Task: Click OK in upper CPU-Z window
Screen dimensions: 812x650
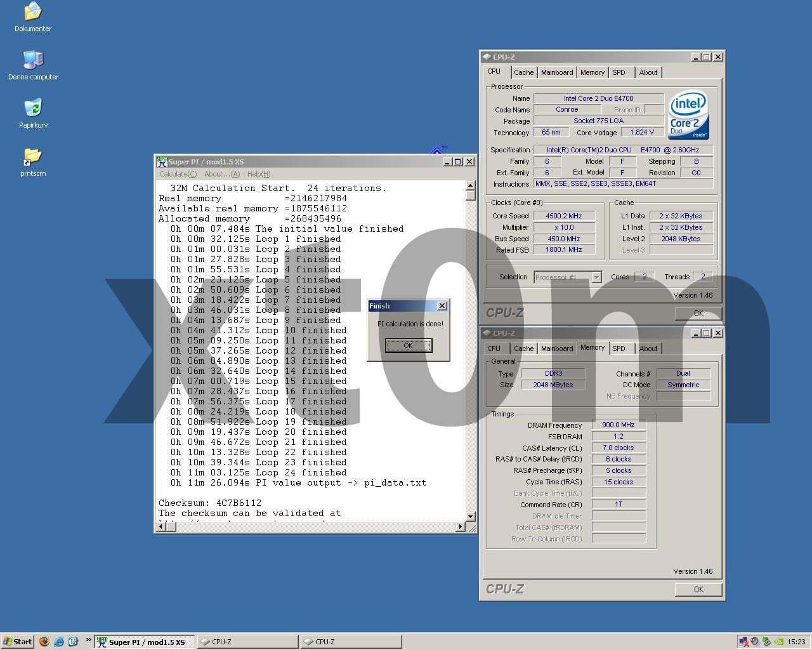Action: [698, 314]
